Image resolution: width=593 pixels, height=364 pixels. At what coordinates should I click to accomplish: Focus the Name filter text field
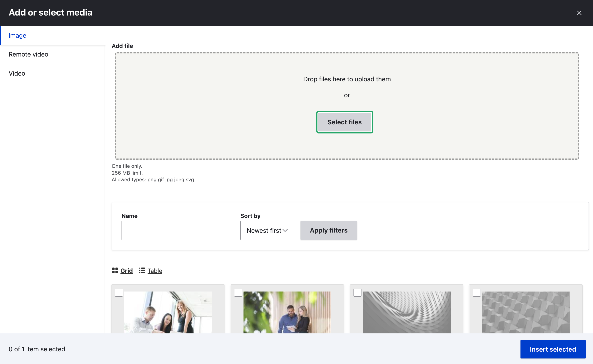tap(179, 230)
